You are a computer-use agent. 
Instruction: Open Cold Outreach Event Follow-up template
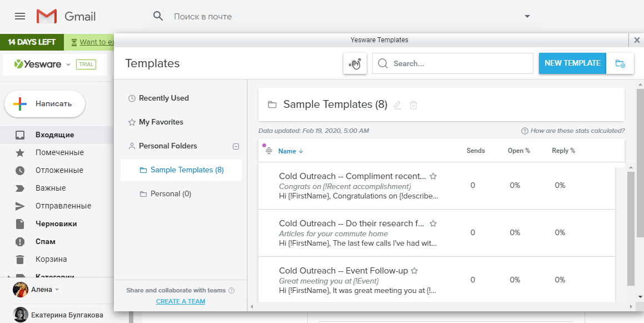click(x=343, y=271)
